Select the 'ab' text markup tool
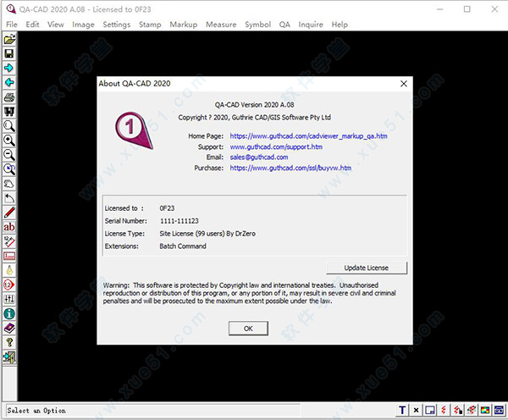 pos(9,227)
